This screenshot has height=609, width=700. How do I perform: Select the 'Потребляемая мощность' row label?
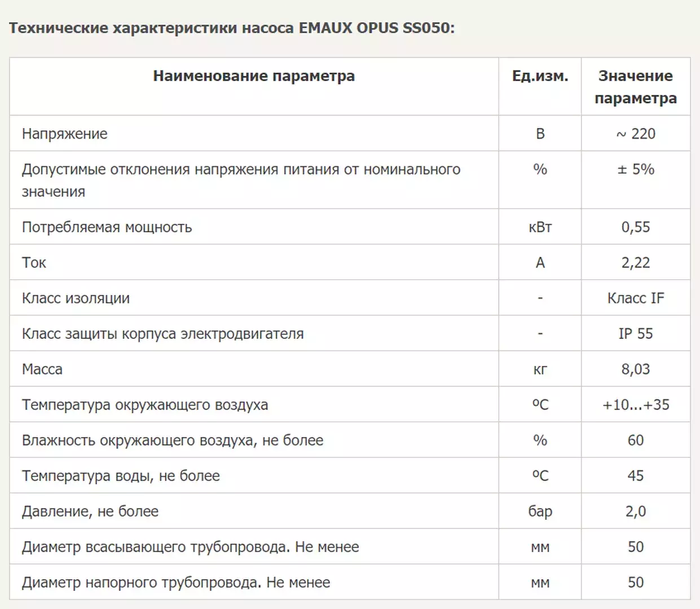click(107, 227)
